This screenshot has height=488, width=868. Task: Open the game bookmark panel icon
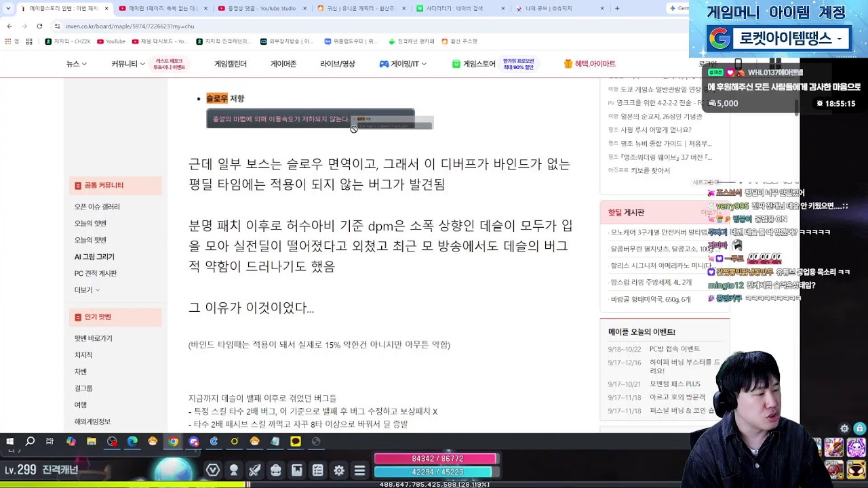coord(297,470)
